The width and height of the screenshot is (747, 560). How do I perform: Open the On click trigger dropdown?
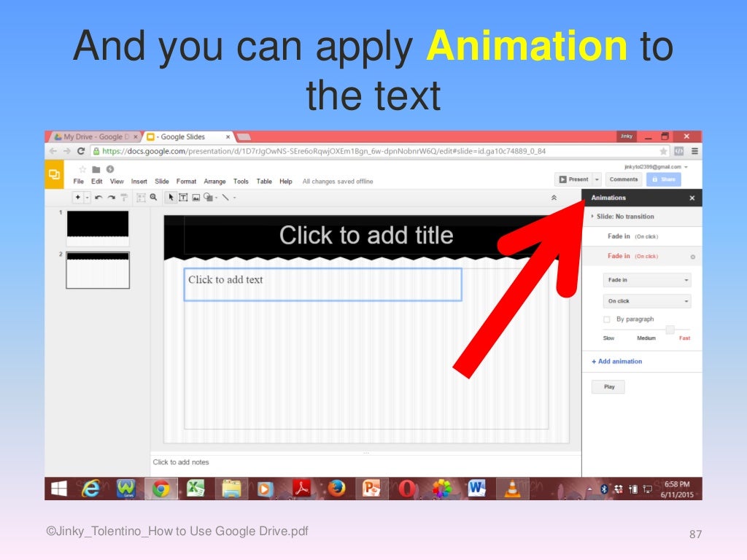[647, 301]
